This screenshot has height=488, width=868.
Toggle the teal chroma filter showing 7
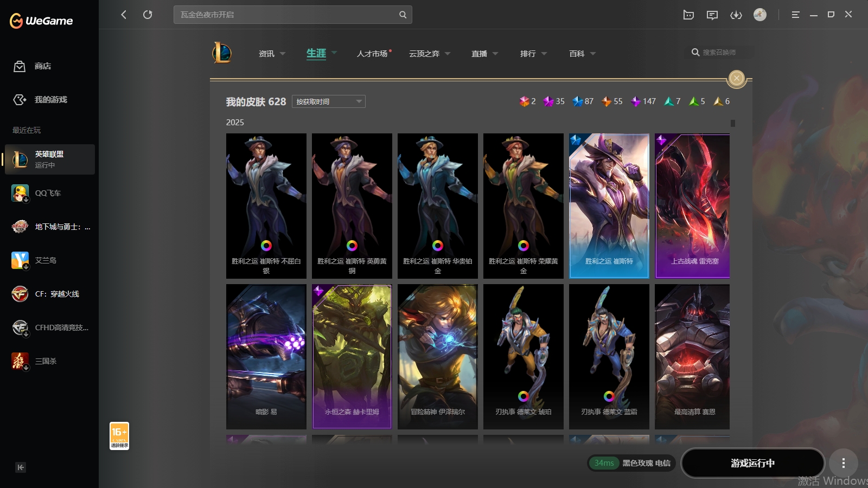669,101
